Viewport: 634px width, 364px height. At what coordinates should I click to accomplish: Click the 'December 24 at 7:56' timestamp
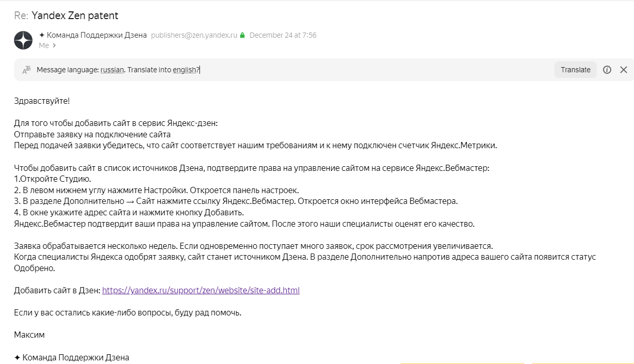[283, 35]
